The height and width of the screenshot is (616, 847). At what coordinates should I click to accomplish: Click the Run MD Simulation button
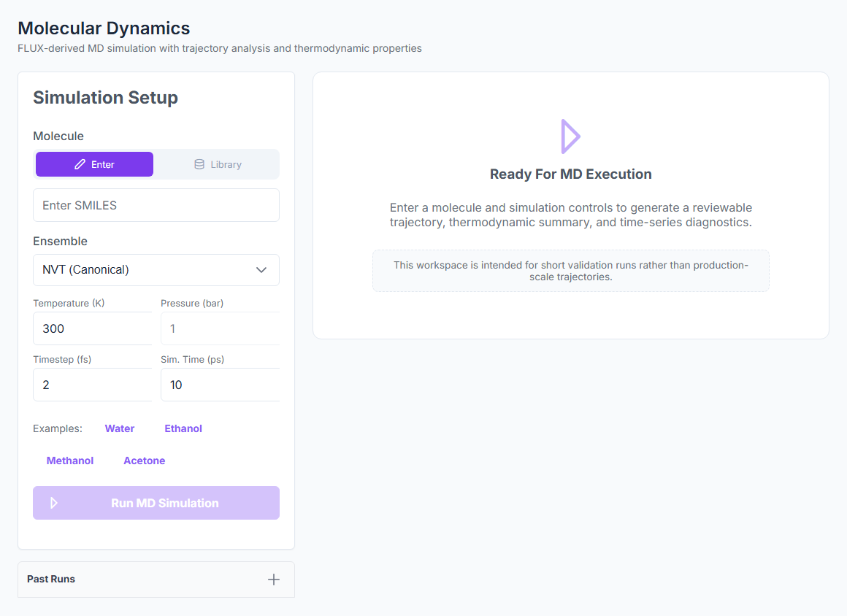156,503
